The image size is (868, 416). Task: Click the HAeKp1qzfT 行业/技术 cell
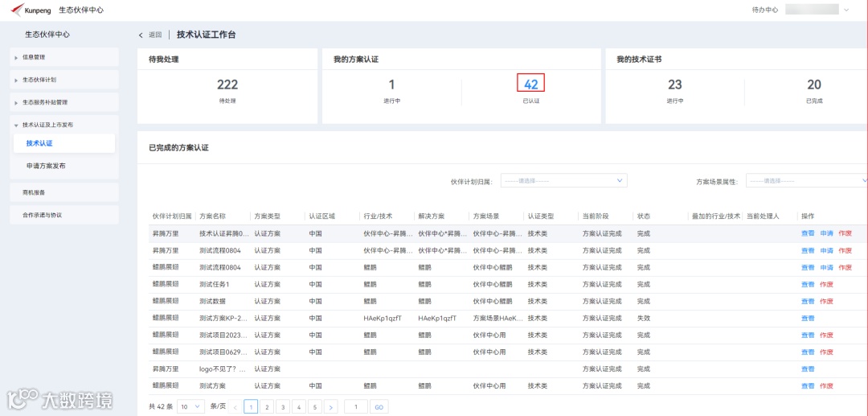tap(383, 319)
